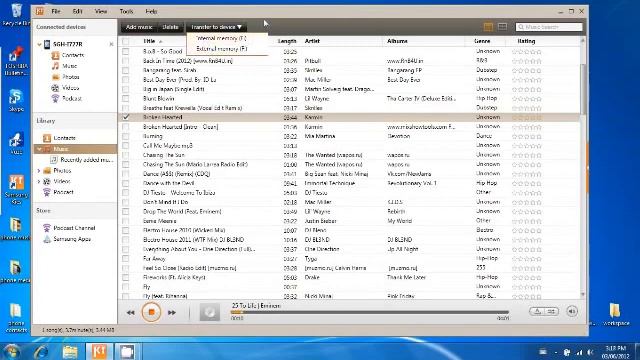The image size is (640, 360).
Task: Check the Chasing The Sun song checkbox
Action: (x=126, y=155)
